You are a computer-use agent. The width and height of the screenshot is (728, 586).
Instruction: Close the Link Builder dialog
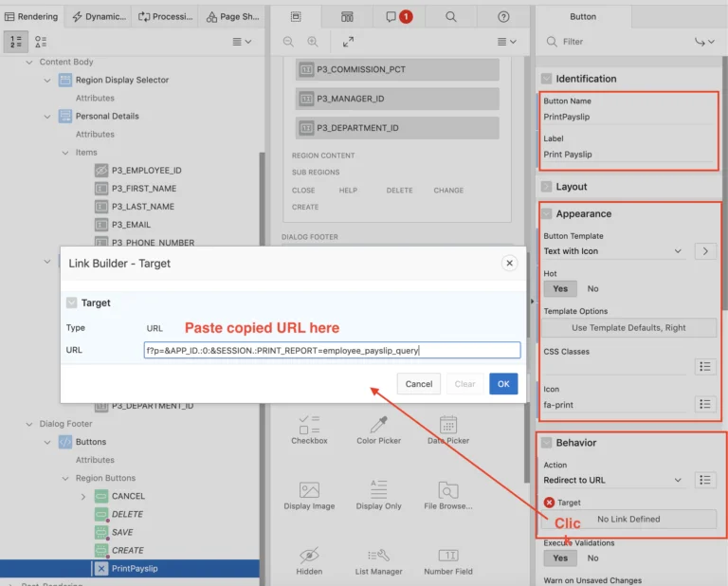(509, 264)
